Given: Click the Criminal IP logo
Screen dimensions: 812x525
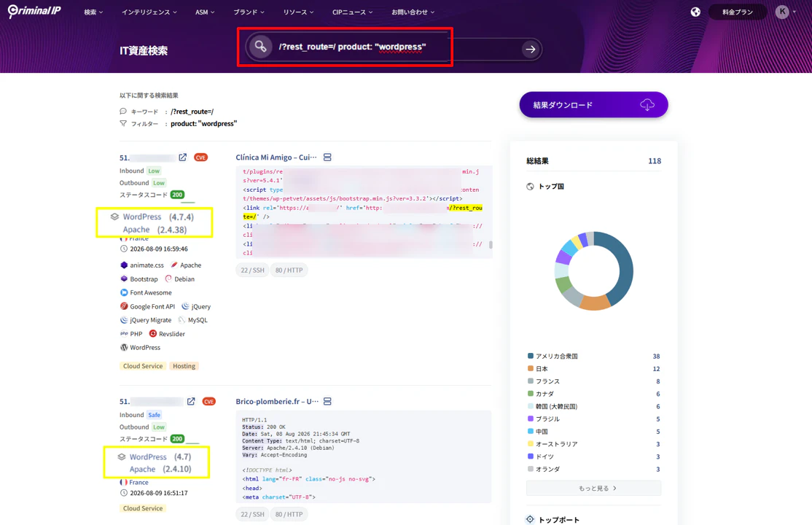Looking at the screenshot, I should [x=34, y=12].
